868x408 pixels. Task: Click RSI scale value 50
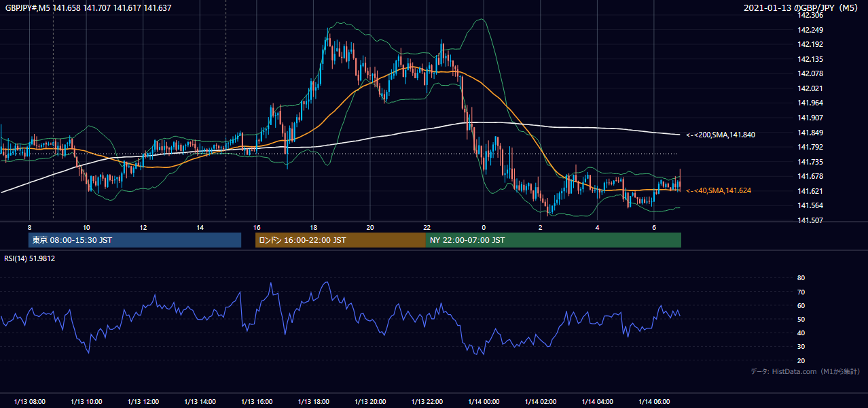point(801,320)
